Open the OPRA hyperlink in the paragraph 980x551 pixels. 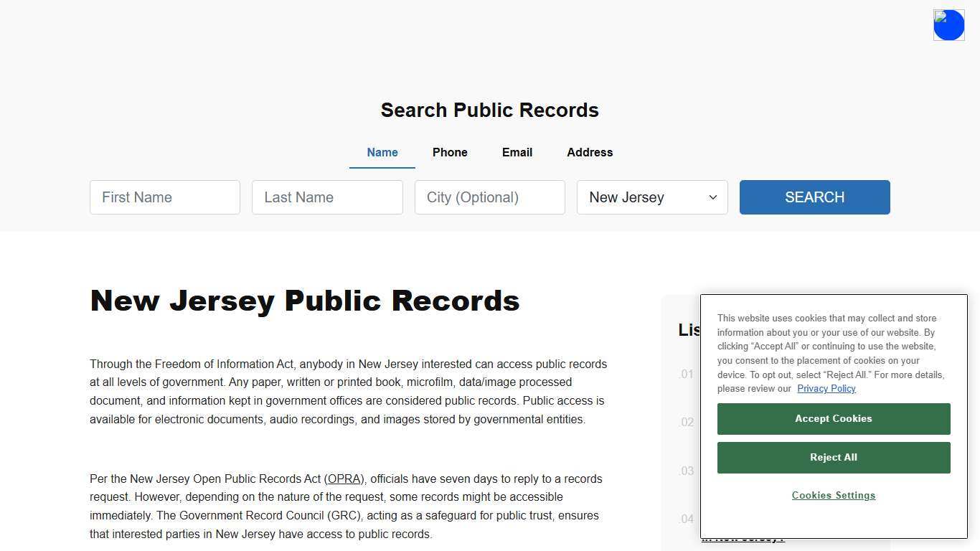click(x=344, y=479)
